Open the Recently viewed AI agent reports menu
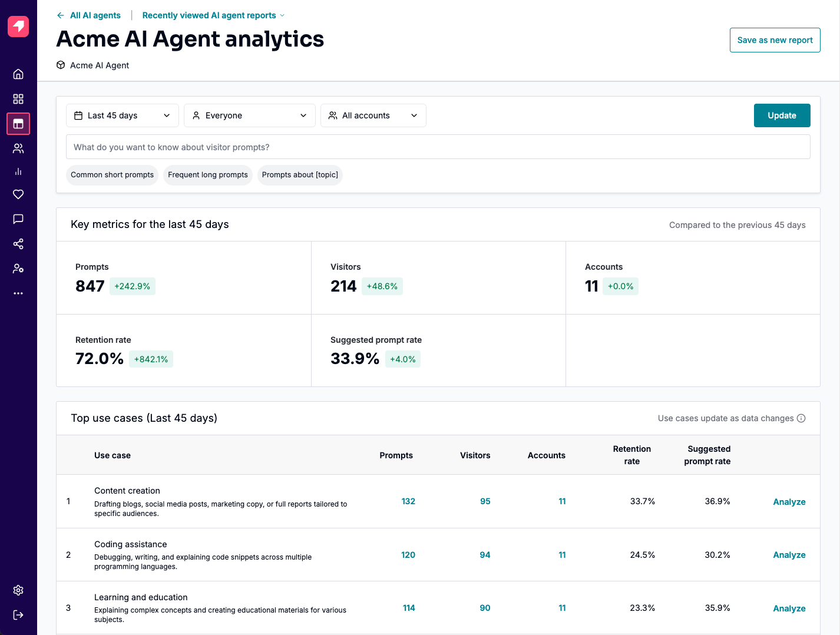Screen dimensions: 840x635 (x=212, y=15)
